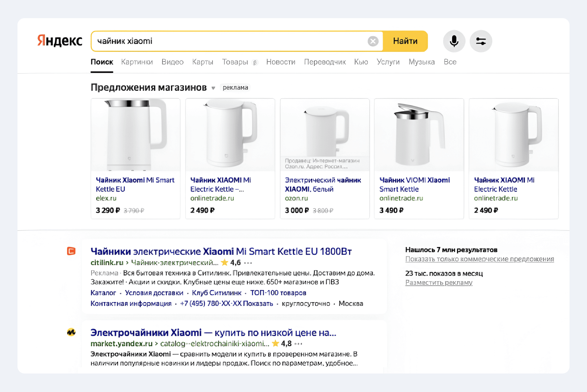The image size is (587, 392).
Task: Click the Yandex Market favicon icon
Action: click(71, 332)
